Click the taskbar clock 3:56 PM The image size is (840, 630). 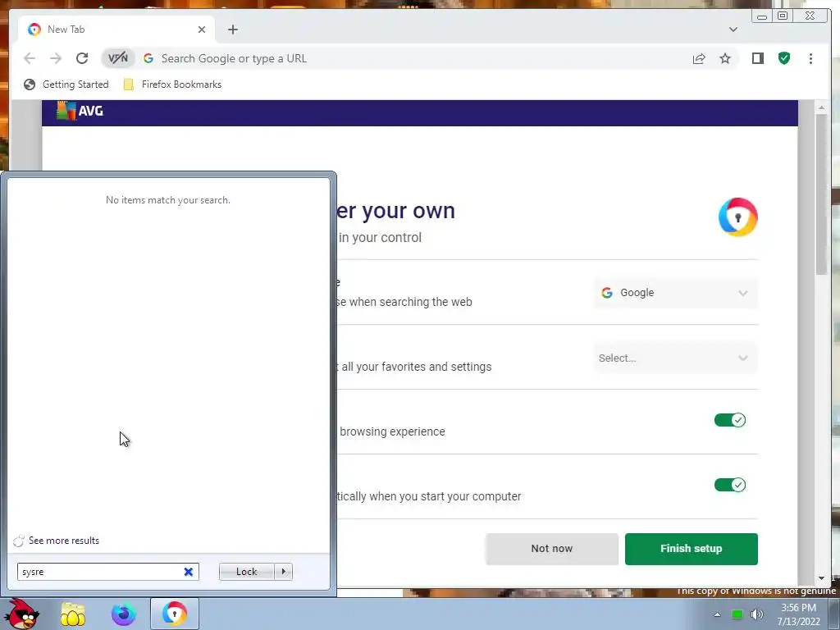(x=798, y=608)
